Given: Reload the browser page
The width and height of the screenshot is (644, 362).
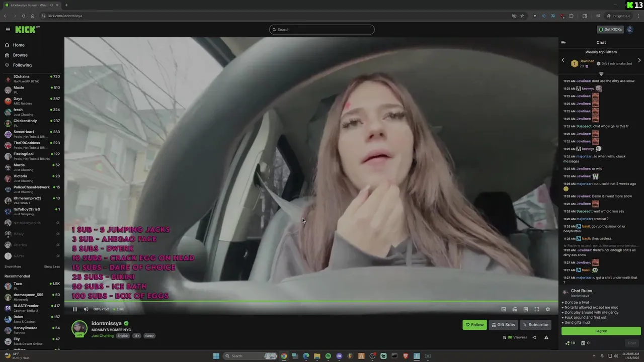Looking at the screenshot, I should pos(23,16).
